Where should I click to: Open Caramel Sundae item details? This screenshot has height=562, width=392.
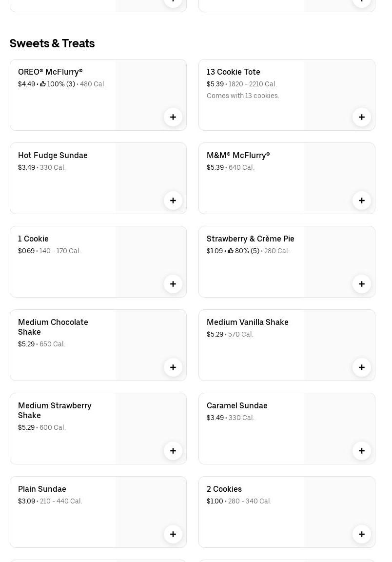237,406
